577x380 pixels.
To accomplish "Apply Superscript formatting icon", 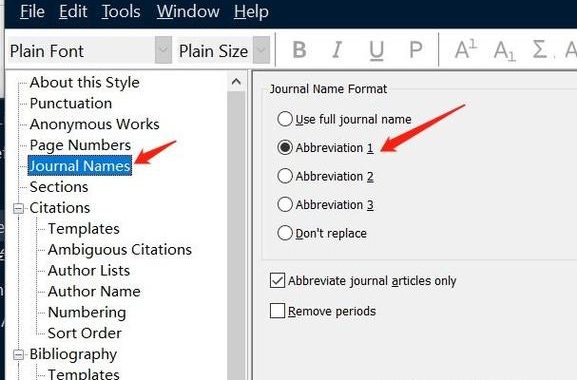I will click(x=466, y=50).
